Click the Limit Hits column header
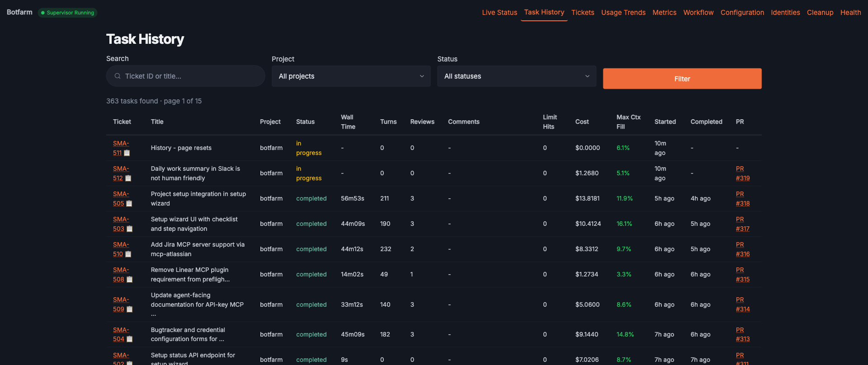868x365 pixels. point(550,122)
